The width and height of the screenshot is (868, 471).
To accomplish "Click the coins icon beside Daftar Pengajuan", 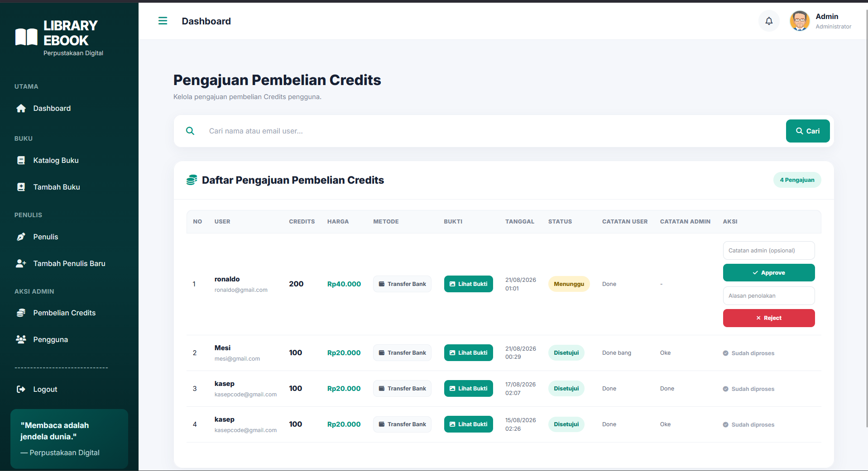I will click(x=192, y=180).
